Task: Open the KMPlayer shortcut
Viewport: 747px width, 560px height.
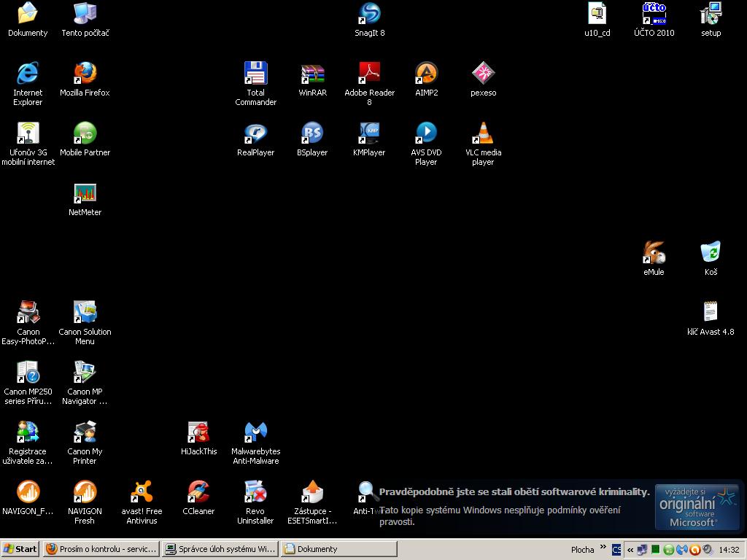Action: [x=369, y=133]
